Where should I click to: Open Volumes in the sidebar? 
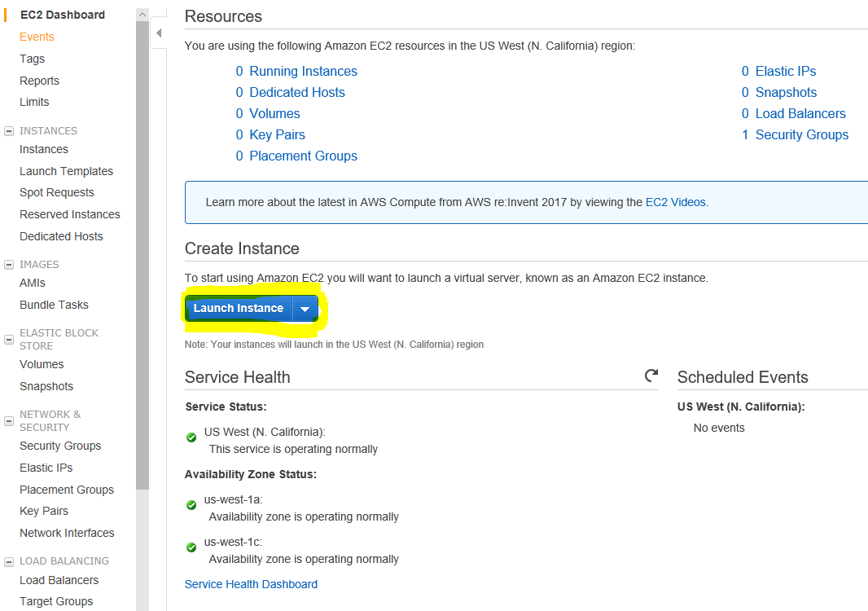42,364
